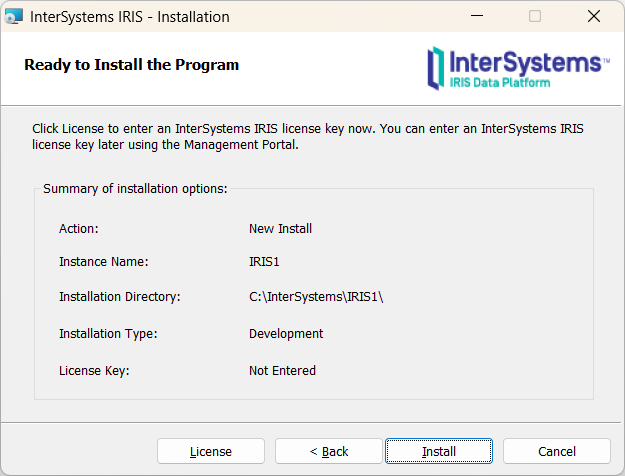Select the Action label
Viewport: 625px width, 476px height.
point(79,228)
